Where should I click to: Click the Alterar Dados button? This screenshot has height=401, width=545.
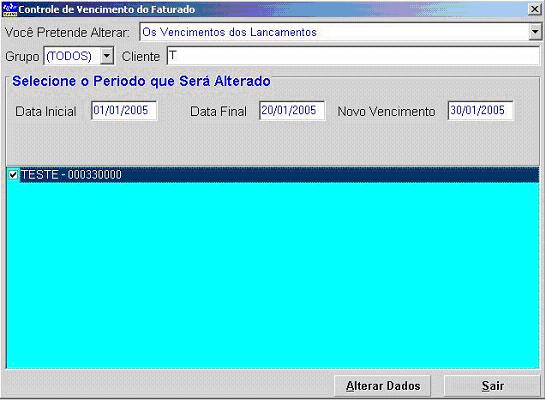(x=383, y=386)
